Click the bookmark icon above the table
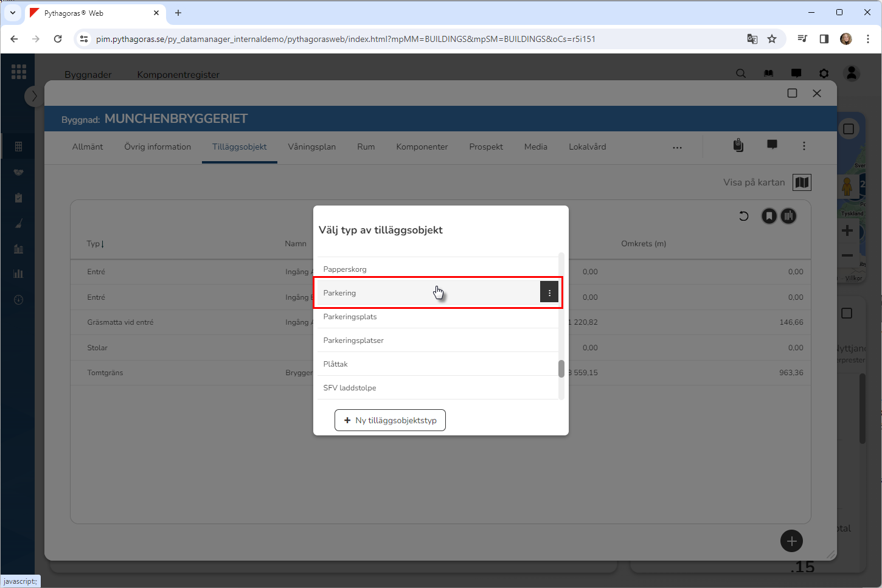Image resolution: width=882 pixels, height=588 pixels. point(769,216)
